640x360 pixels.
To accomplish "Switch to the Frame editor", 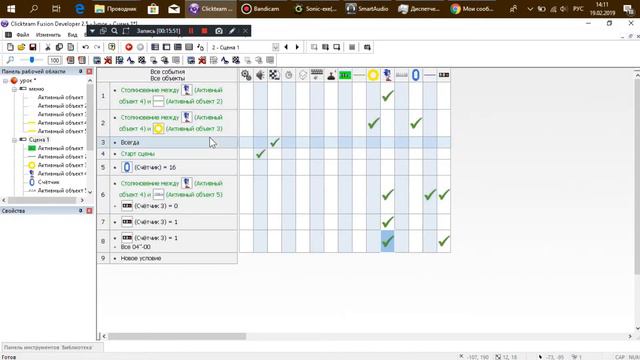I will [x=166, y=47].
